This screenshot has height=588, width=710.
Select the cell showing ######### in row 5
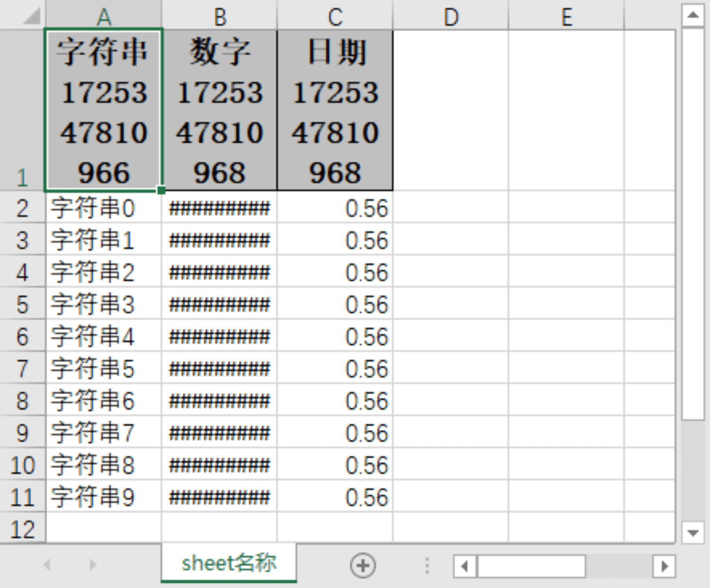point(220,304)
